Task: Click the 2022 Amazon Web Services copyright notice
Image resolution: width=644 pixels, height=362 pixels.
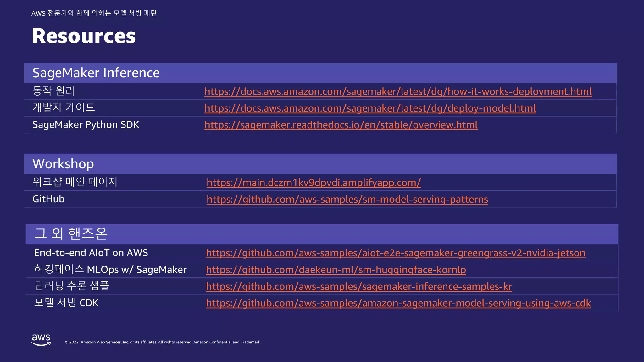Action: coord(163,342)
